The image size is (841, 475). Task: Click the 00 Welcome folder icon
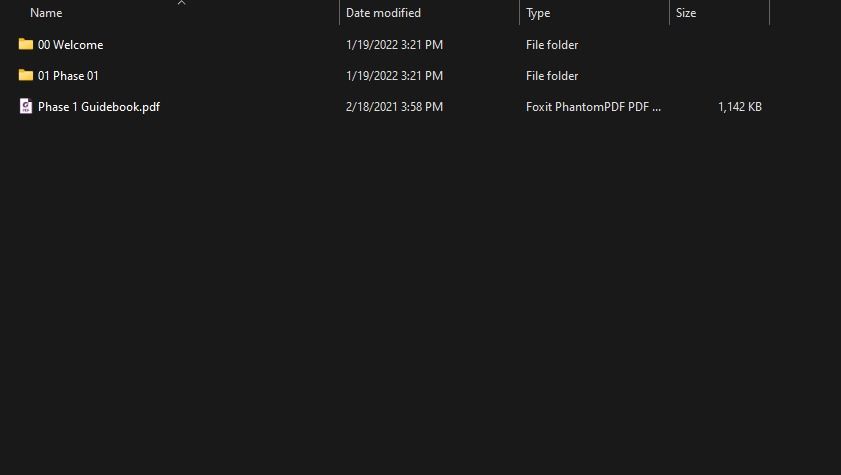26,44
